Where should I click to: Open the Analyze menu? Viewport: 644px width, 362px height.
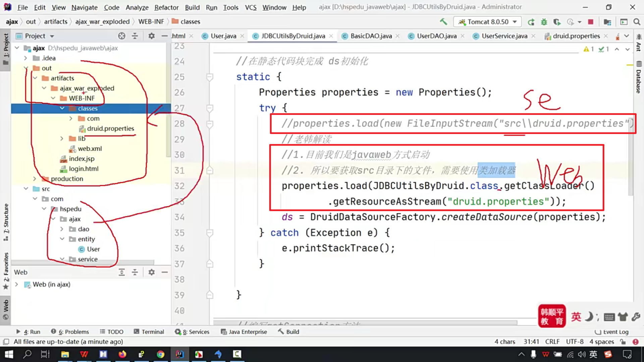click(137, 7)
